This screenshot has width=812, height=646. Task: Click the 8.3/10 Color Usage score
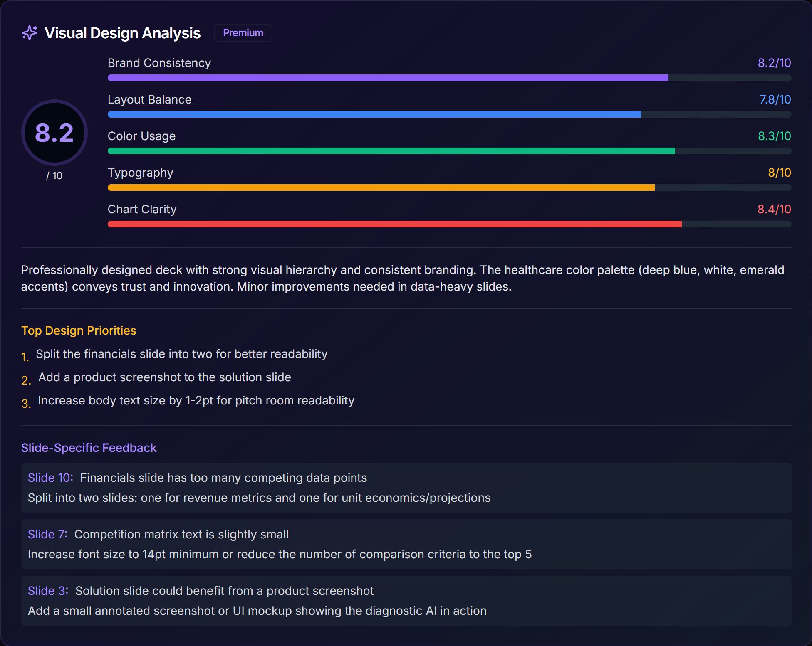click(x=774, y=136)
